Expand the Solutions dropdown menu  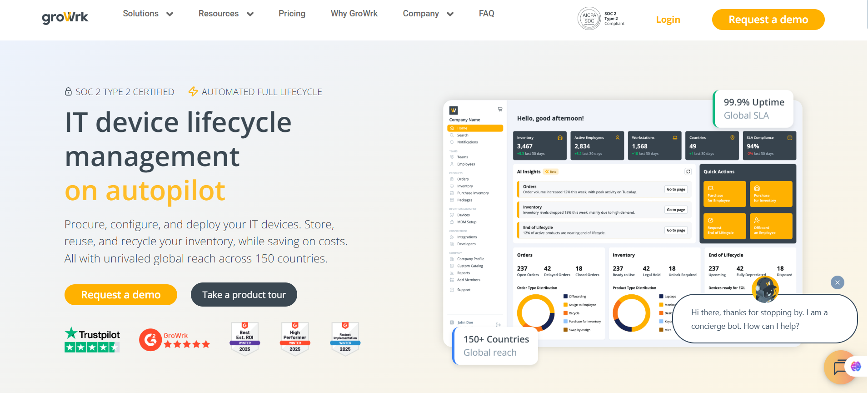pos(148,14)
